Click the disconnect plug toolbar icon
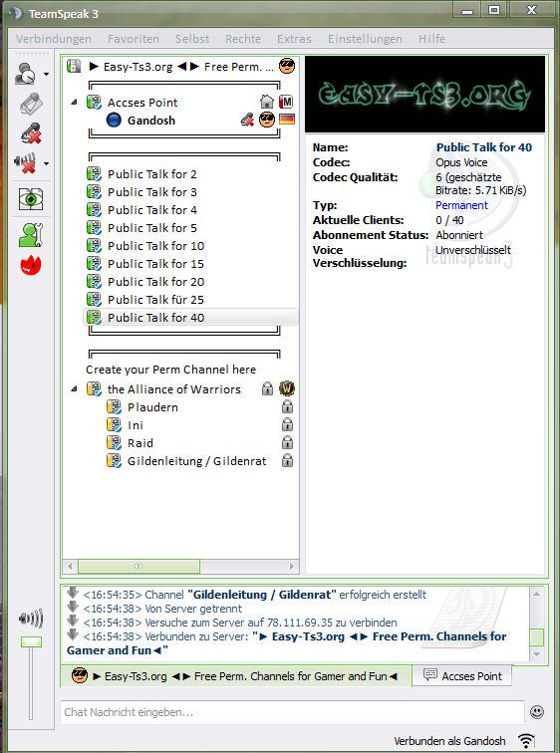 [x=31, y=103]
